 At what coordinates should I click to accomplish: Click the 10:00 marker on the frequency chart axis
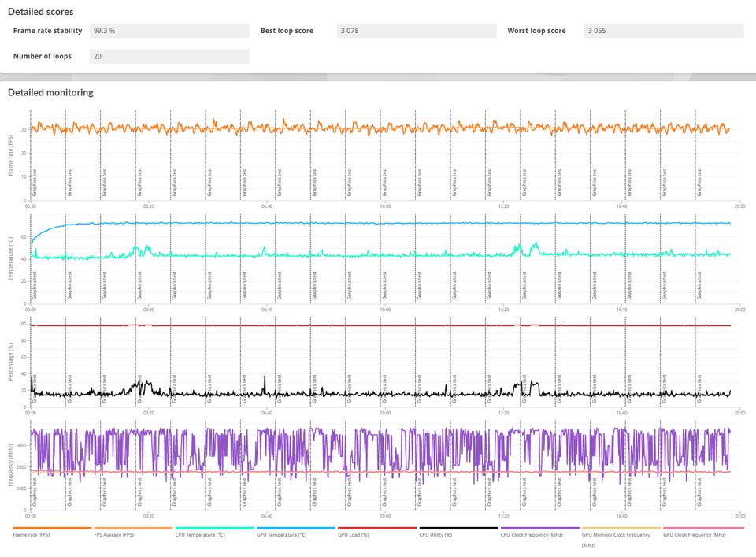(384, 516)
